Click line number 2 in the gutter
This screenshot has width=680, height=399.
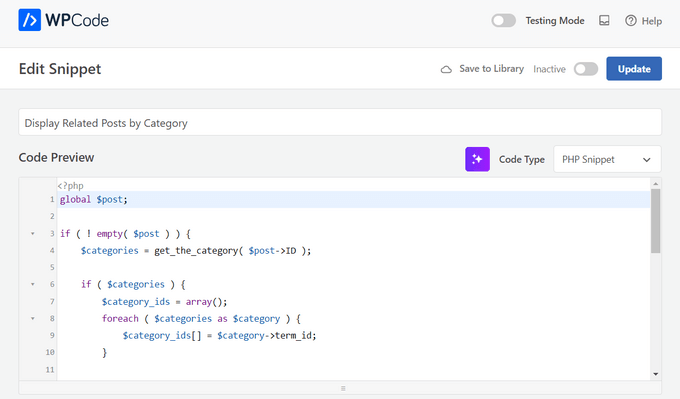tap(52, 216)
